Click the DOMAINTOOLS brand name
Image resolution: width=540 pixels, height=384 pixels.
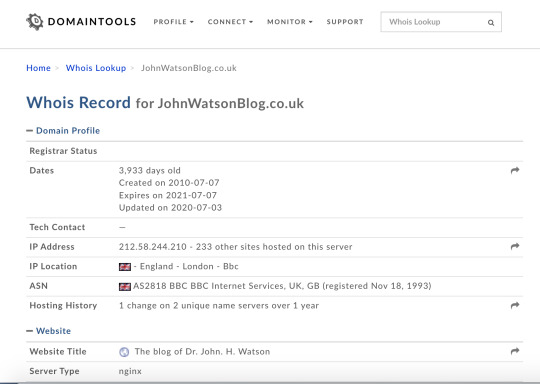pos(92,22)
